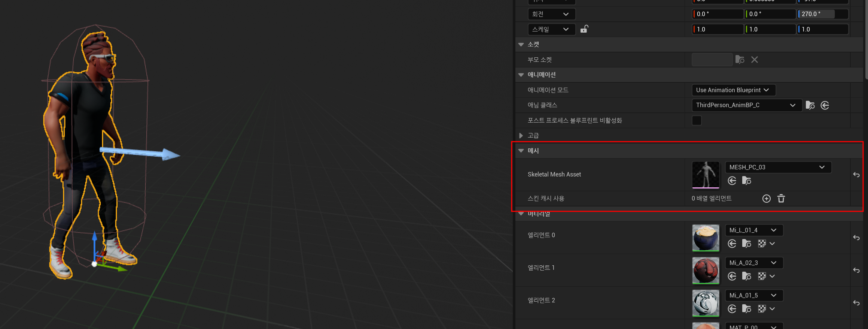This screenshot has height=329, width=868.
Task: Reset 엘리먼트 0 material to default
Action: (x=856, y=238)
